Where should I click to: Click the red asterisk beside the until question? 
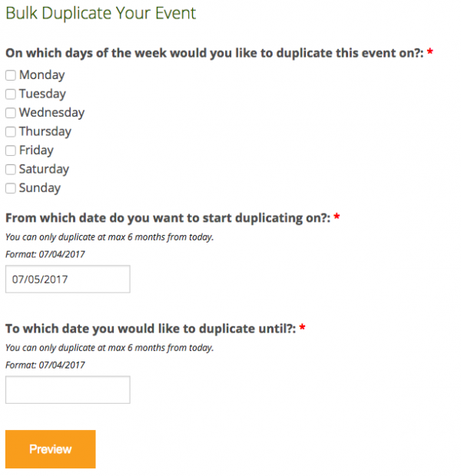302,327
